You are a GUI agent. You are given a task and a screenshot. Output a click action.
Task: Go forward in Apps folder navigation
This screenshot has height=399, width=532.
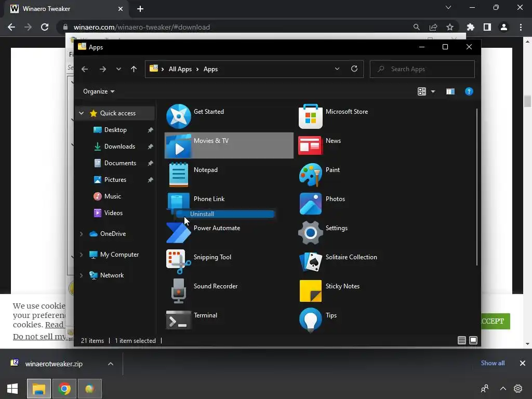click(102, 69)
